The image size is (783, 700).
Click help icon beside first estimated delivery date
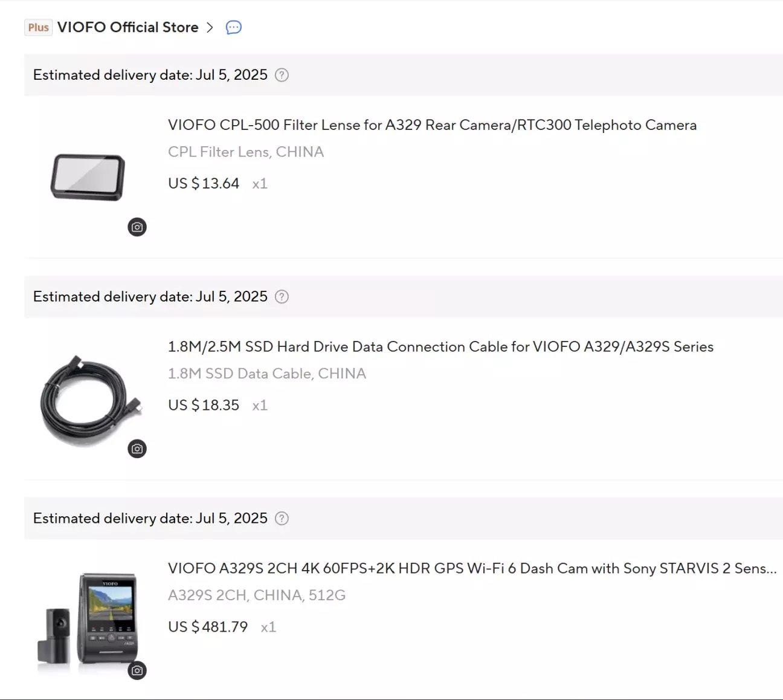(282, 75)
